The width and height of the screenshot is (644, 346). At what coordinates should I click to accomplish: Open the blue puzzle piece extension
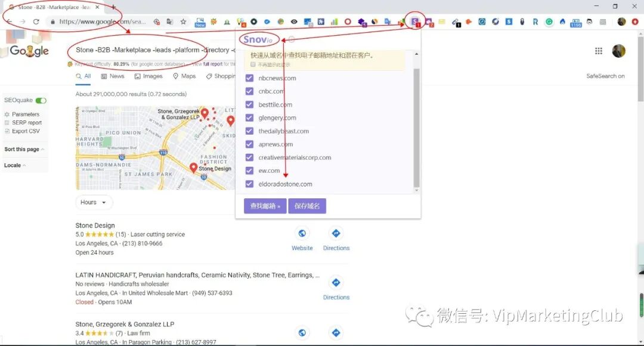321,21
